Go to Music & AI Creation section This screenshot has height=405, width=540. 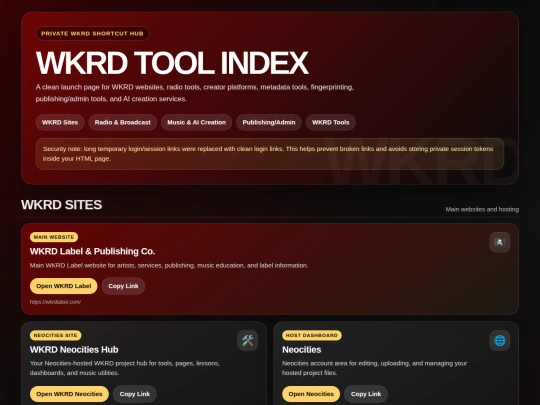pyautogui.click(x=196, y=122)
